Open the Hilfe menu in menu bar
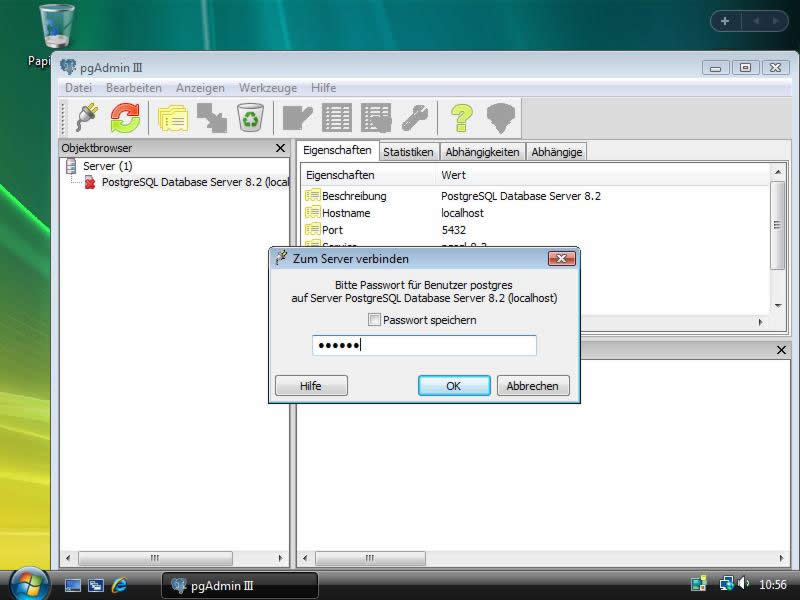The height and width of the screenshot is (600, 800). pyautogui.click(x=323, y=88)
